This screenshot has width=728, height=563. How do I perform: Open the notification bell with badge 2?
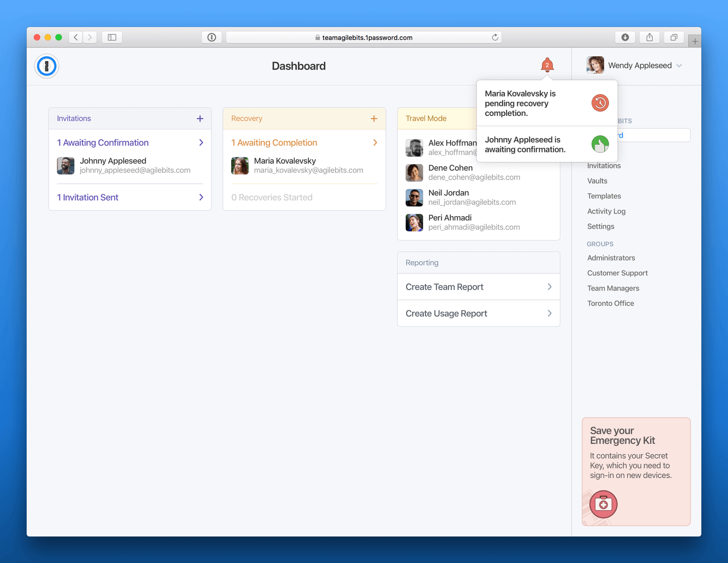(547, 65)
